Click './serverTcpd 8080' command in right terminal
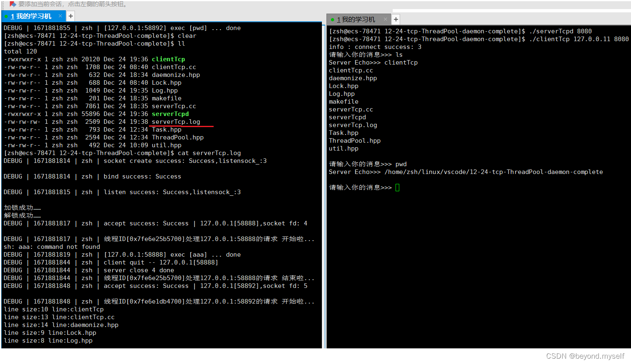This screenshot has width=631, height=364. click(560, 31)
